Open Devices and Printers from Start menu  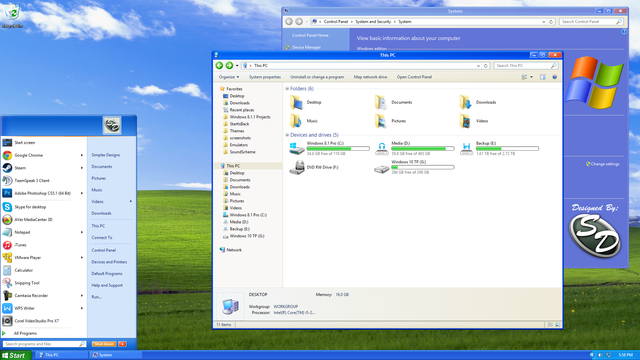click(x=109, y=262)
